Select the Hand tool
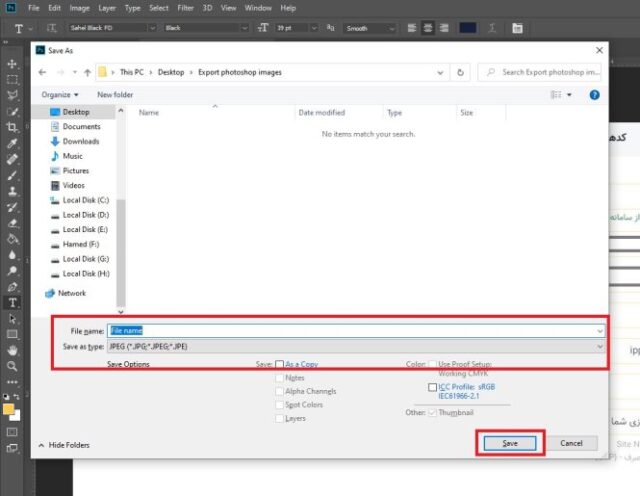 12,350
